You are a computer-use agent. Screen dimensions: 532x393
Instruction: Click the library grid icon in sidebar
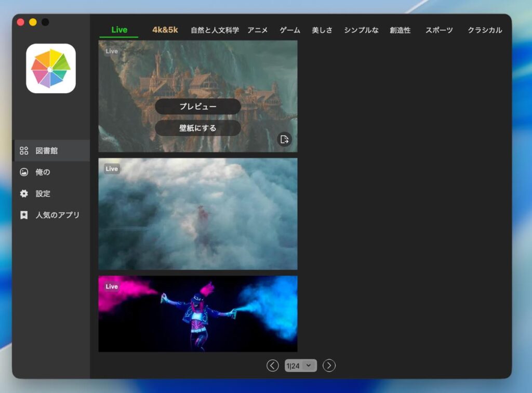(x=24, y=151)
